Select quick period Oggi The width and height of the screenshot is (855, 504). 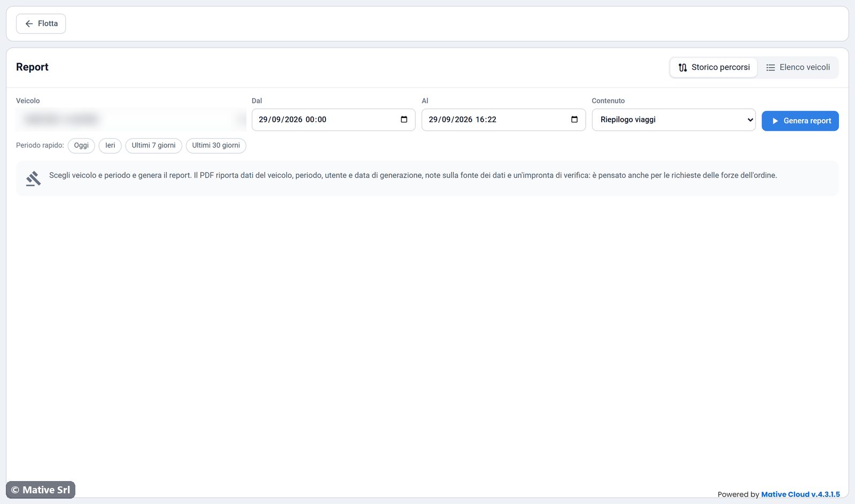pyautogui.click(x=81, y=145)
